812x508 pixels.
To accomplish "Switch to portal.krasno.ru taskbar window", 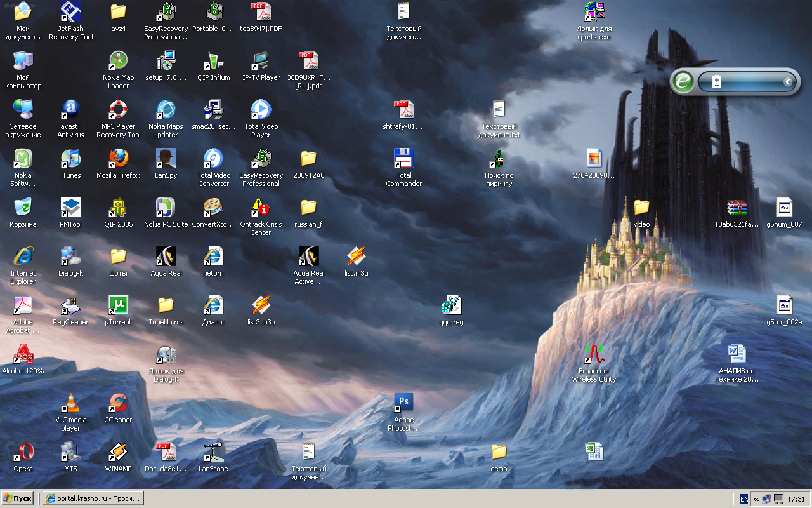I will (x=93, y=498).
